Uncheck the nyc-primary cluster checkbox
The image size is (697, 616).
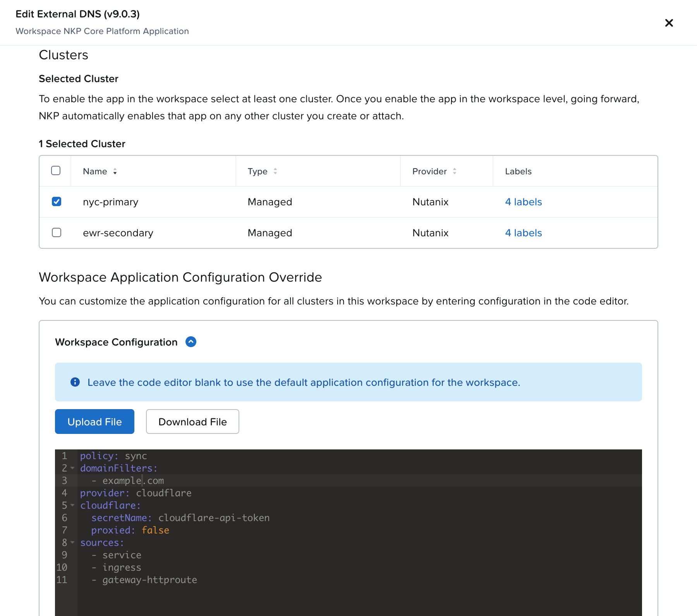coord(57,201)
